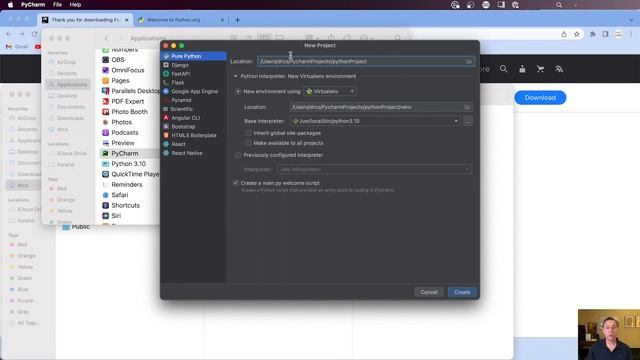640x360 pixels.
Task: Open File menu in menu bar
Action: (57, 4)
